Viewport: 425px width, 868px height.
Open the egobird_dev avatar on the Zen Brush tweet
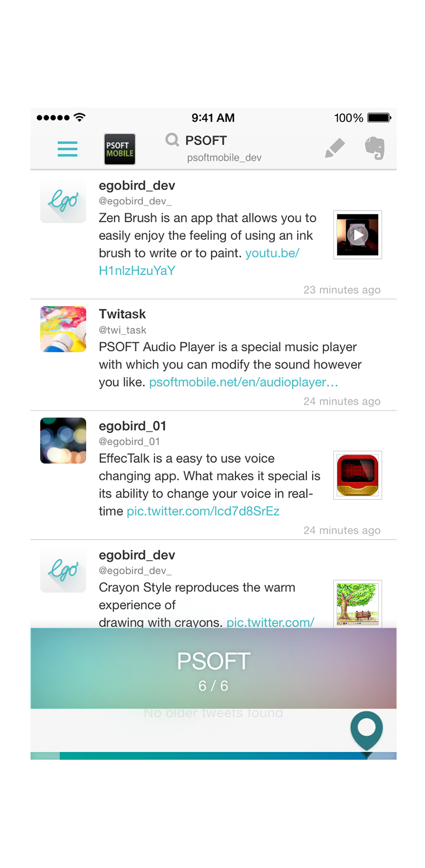click(63, 200)
